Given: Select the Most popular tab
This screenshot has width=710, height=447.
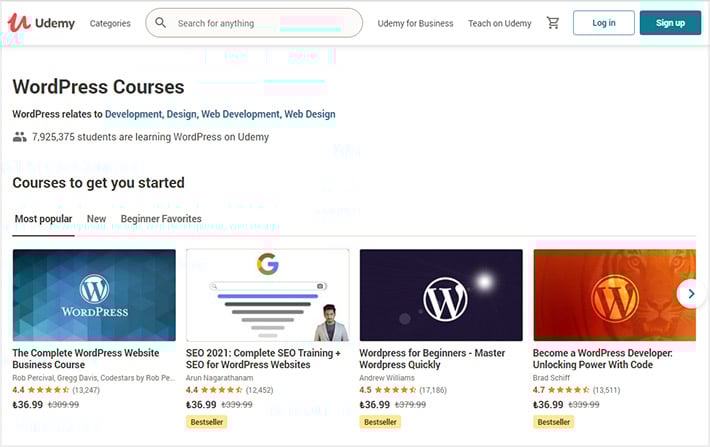Looking at the screenshot, I should point(43,219).
